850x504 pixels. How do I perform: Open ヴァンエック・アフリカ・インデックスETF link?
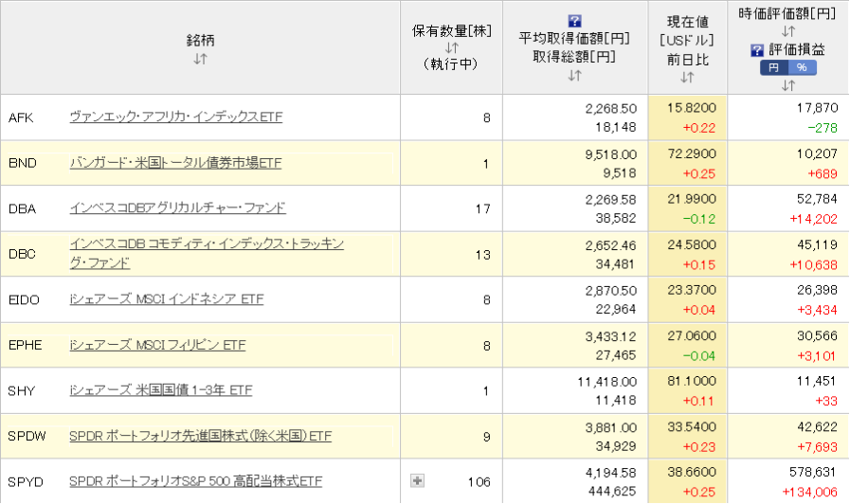[175, 117]
